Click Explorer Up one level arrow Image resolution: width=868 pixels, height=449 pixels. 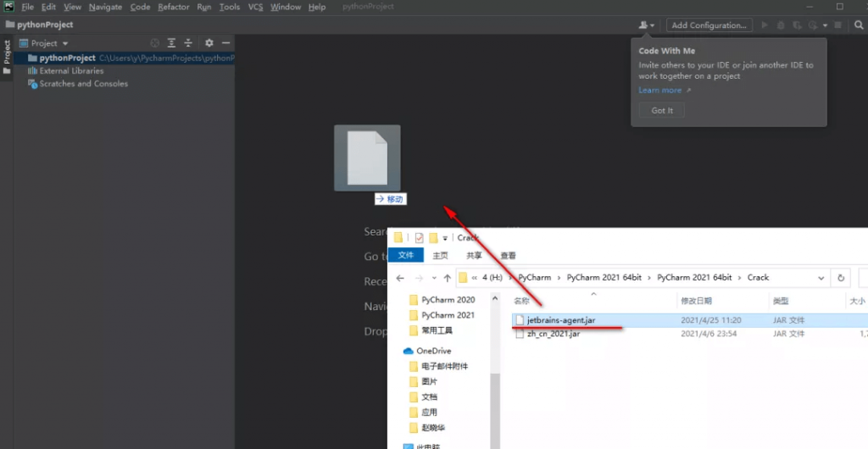(448, 278)
